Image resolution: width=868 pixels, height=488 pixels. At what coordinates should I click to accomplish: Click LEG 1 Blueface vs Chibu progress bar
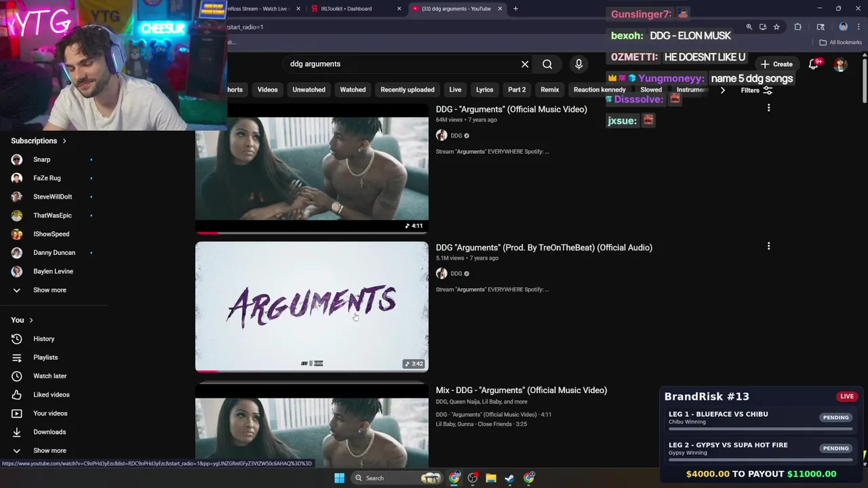click(760, 428)
